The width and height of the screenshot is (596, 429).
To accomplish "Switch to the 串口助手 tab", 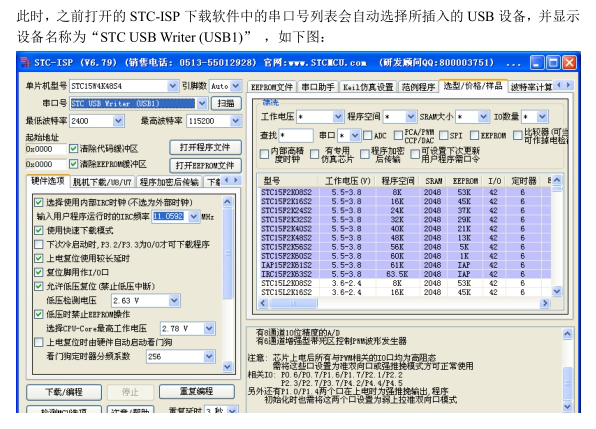I will tap(318, 87).
